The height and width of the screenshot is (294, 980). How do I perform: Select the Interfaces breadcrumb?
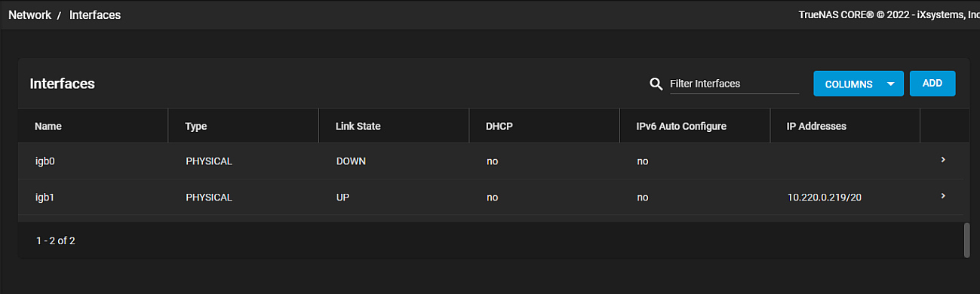coord(95,14)
